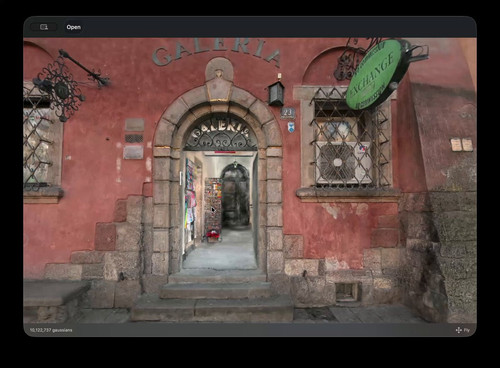The width and height of the screenshot is (500, 368).
Task: Click inside the 3D Galeria doorway viewport
Action: (x=250, y=180)
